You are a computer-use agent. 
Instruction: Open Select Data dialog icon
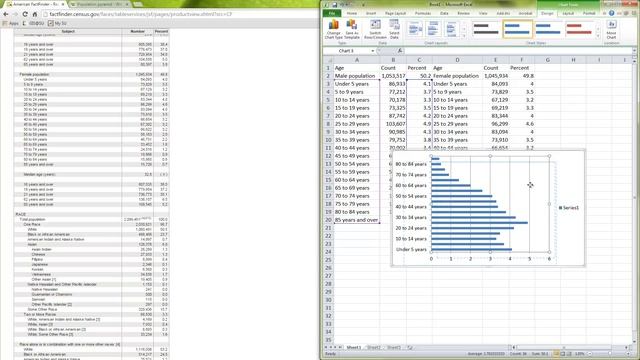(x=394, y=29)
